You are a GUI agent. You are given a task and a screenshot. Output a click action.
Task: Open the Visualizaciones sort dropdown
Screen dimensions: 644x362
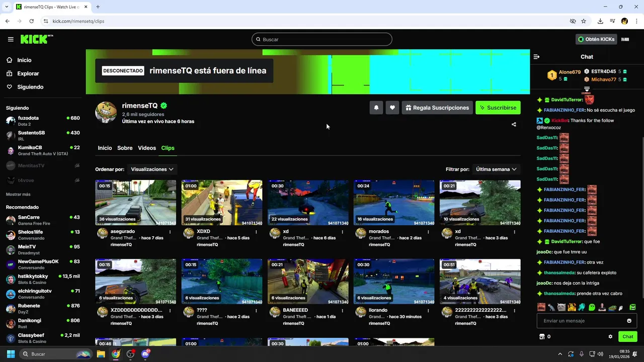tap(152, 169)
